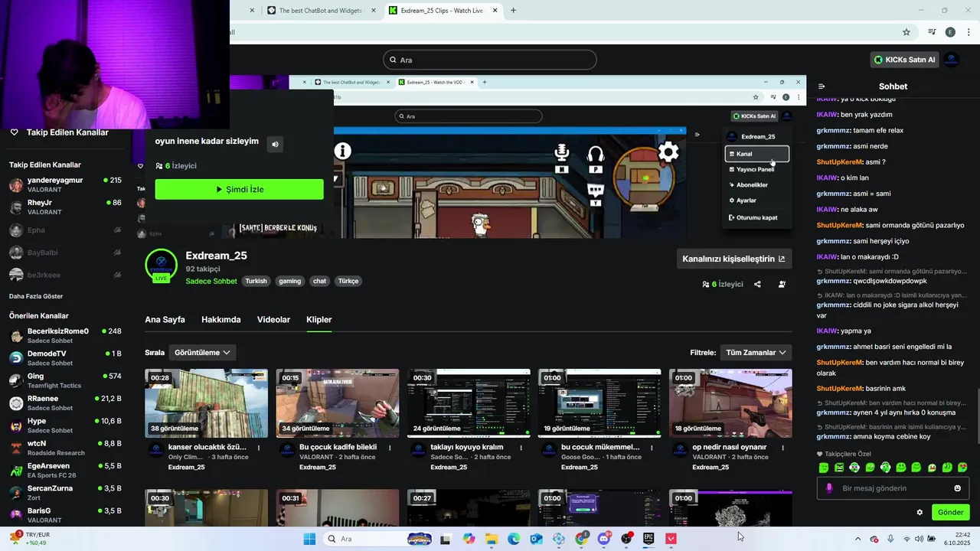Open options menu for 'taklayı koyuyo' clip
Viewport: 980px width, 551px height.
click(x=521, y=448)
